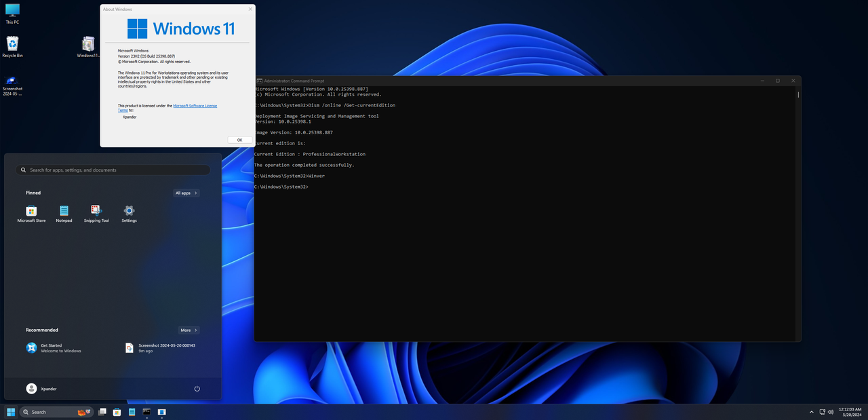Select the Windows11 desktop shortcut icon
The width and height of the screenshot is (868, 420).
click(x=88, y=46)
